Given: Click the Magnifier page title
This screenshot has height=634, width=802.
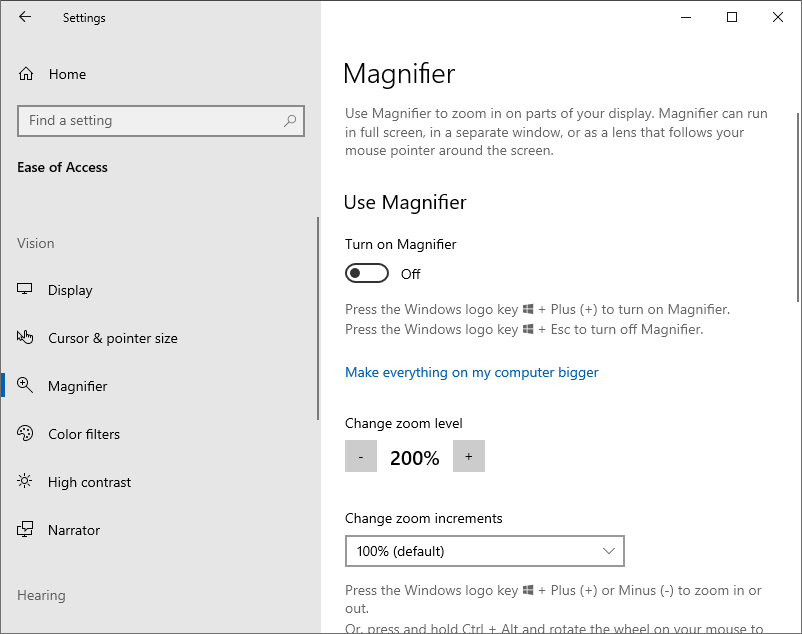Looking at the screenshot, I should point(399,74).
